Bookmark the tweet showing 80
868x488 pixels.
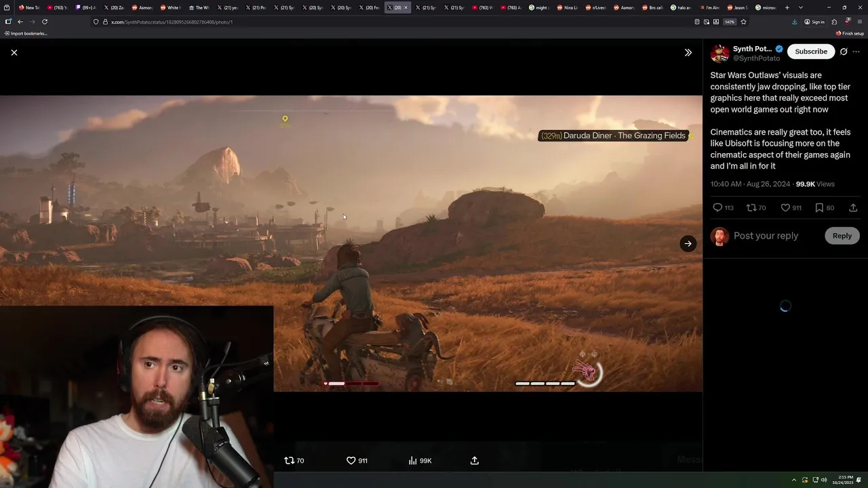point(825,208)
